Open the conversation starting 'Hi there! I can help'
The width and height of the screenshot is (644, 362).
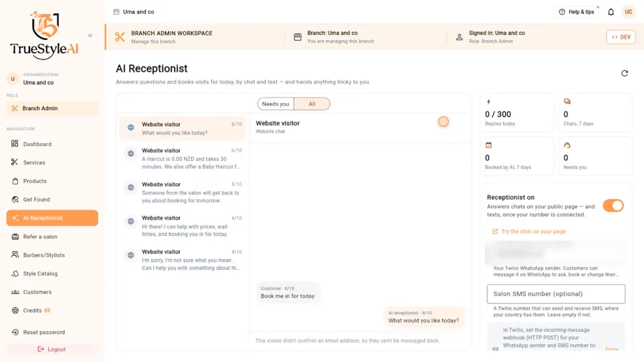point(183,226)
